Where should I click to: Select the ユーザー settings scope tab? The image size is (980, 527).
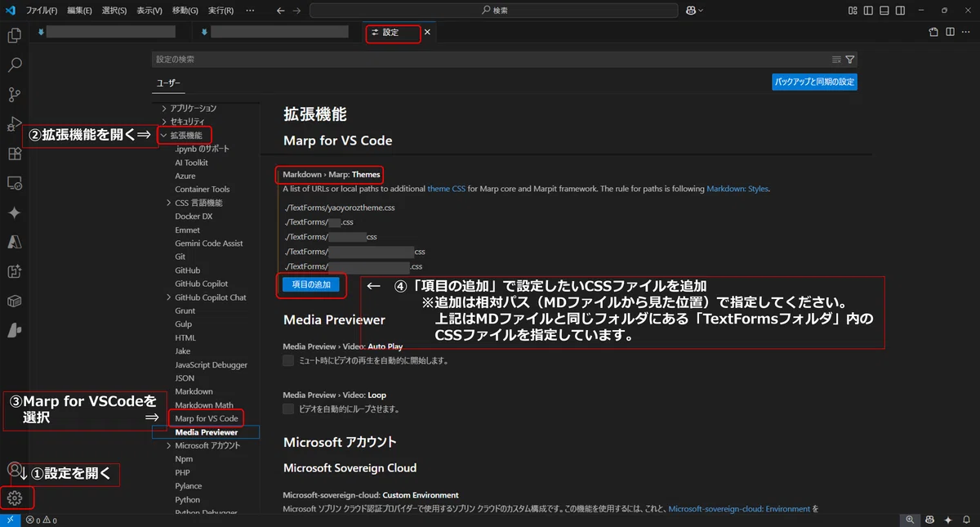[168, 83]
